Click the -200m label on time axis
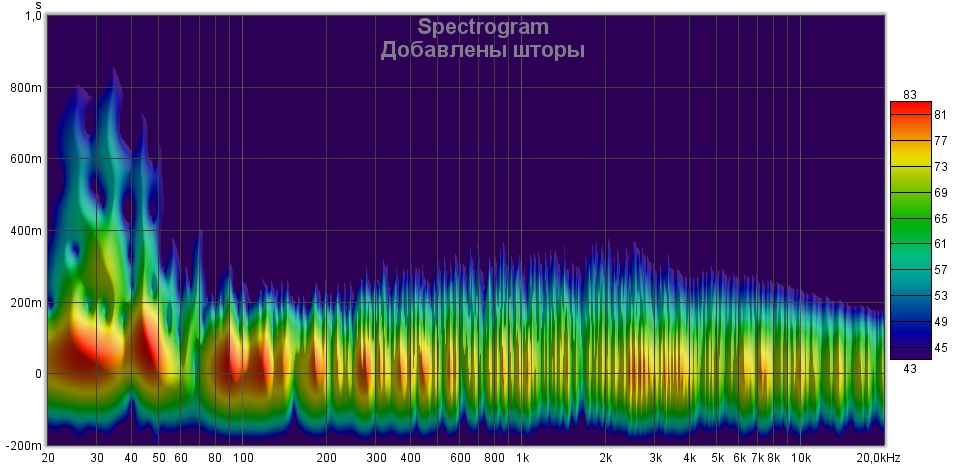The height and width of the screenshot is (467, 966). point(24,445)
